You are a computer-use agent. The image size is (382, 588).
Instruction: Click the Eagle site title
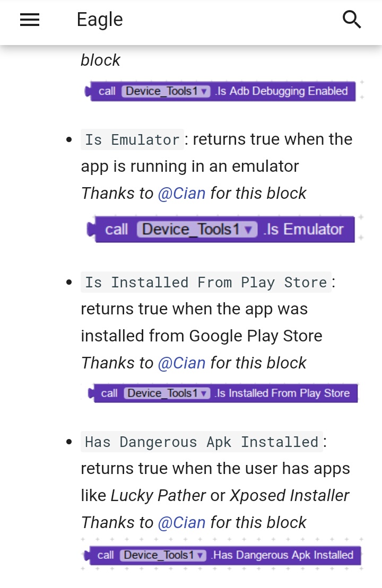click(99, 20)
